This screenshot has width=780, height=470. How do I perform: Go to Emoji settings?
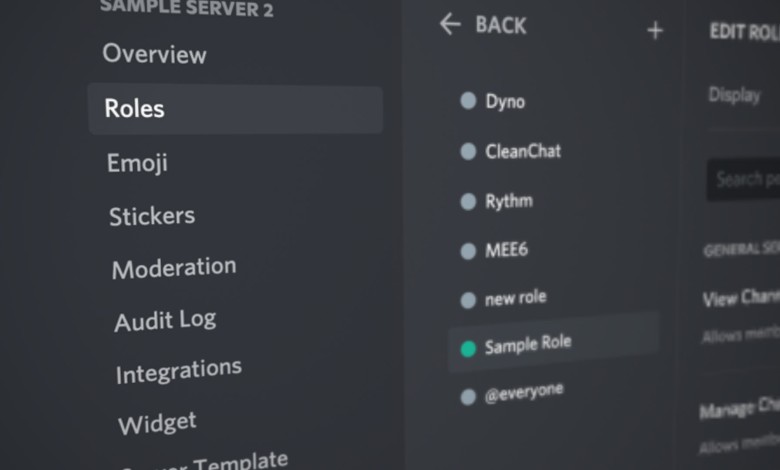pos(138,163)
